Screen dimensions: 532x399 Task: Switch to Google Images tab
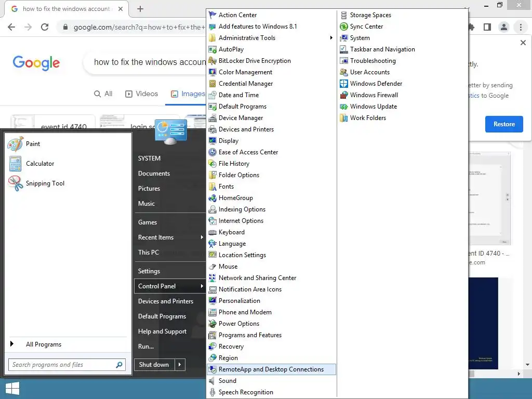pos(188,94)
